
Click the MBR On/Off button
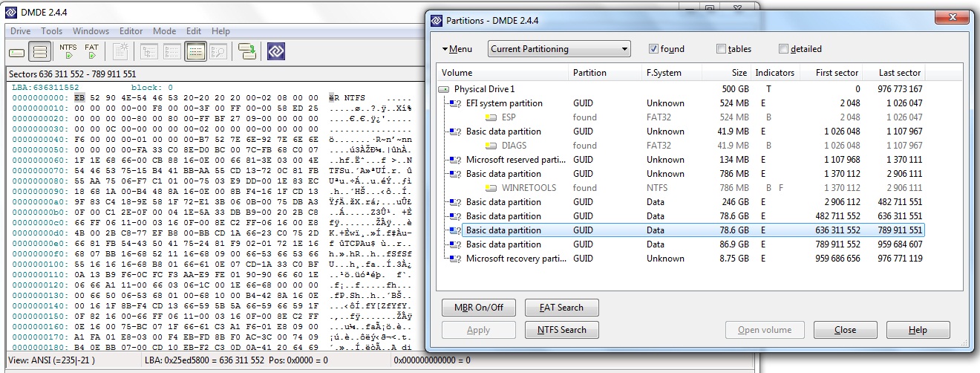tap(478, 308)
